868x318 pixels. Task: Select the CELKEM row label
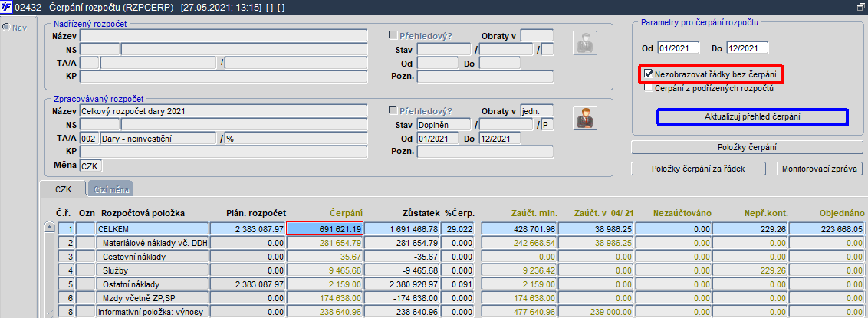pos(153,228)
